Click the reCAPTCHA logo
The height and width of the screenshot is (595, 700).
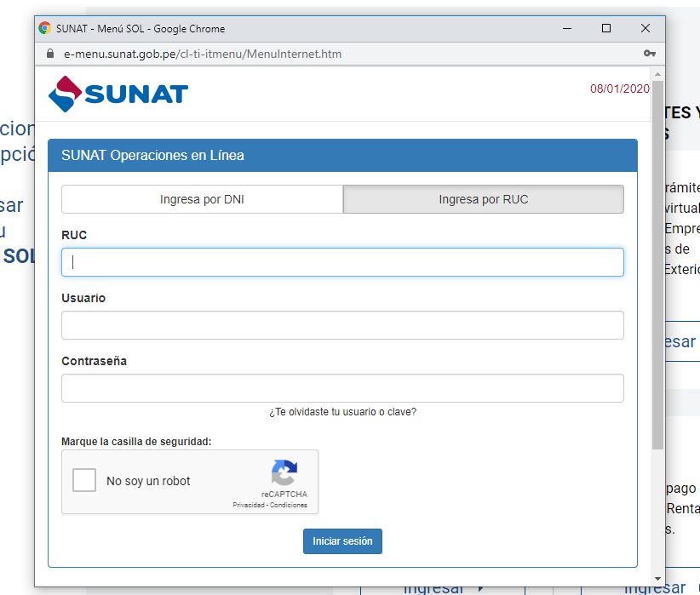click(x=284, y=472)
